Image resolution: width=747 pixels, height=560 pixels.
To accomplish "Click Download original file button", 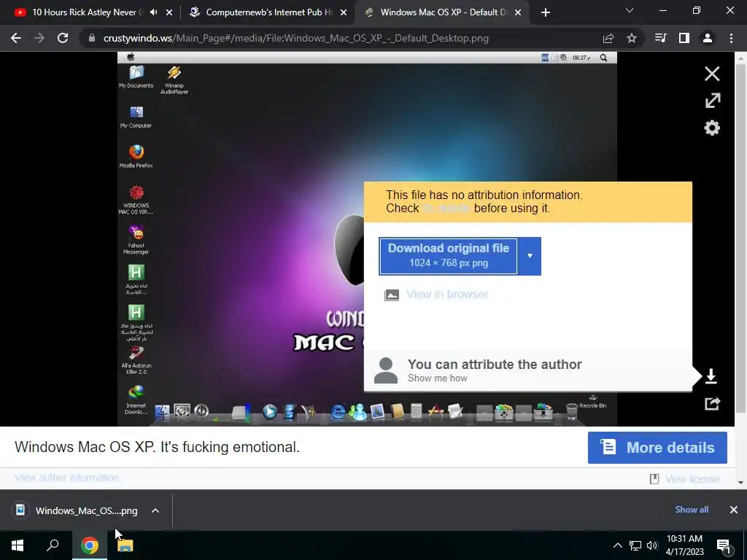I will point(448,256).
